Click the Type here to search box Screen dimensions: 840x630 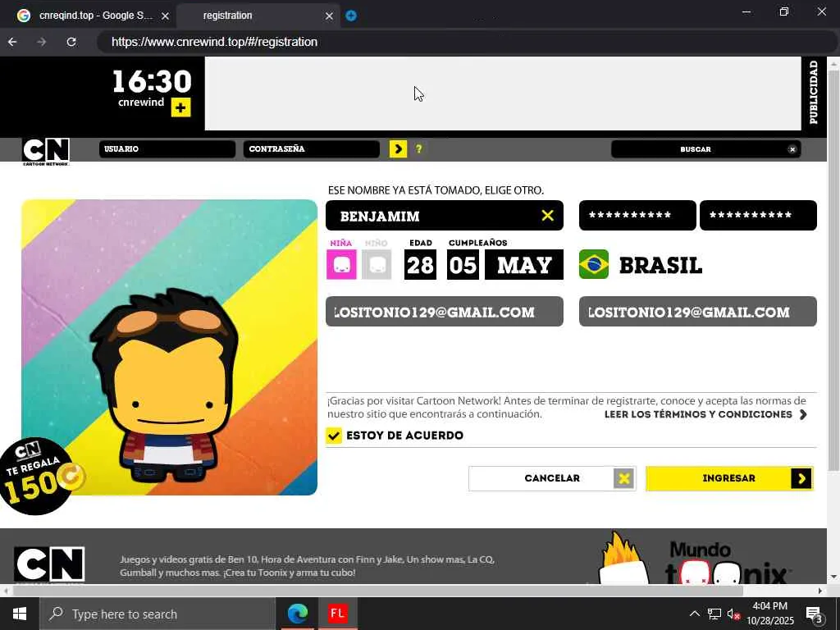point(157,614)
